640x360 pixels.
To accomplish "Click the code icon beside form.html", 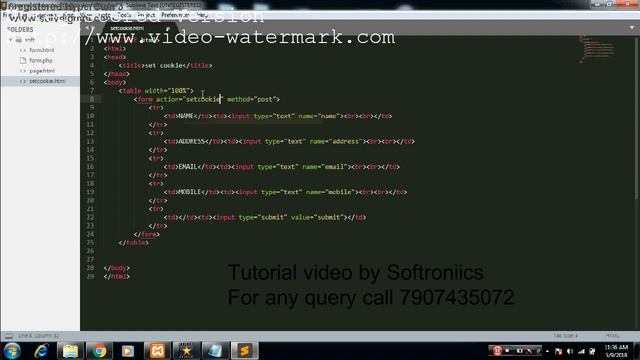I will click(x=23, y=50).
